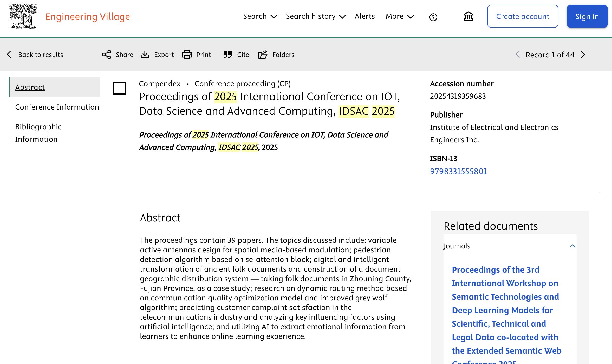Click the Print printer icon
The height and width of the screenshot is (364, 612).
tap(187, 55)
